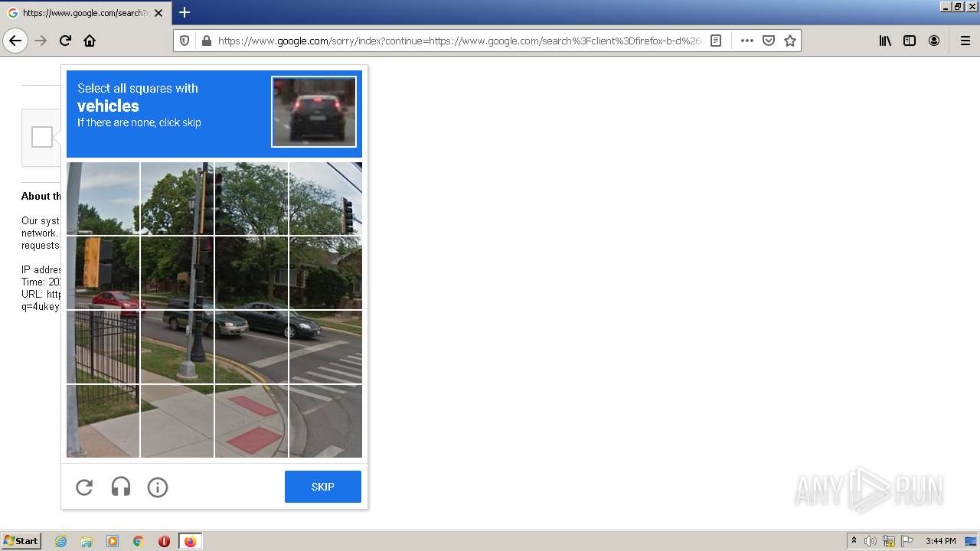
Task: Open reCAPTCHA help info icon
Action: (158, 487)
